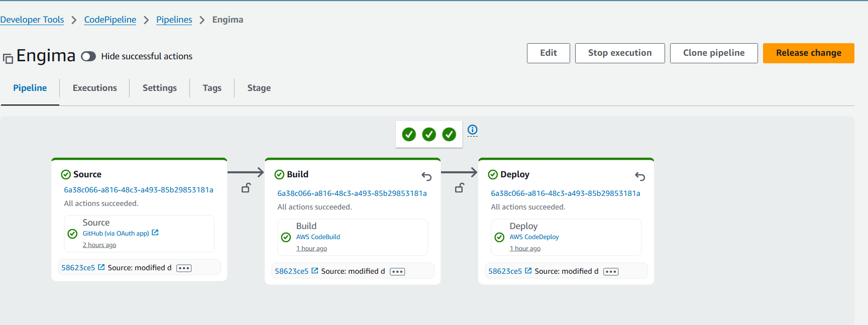Go to CodePipeline breadcrumb link

(x=110, y=20)
